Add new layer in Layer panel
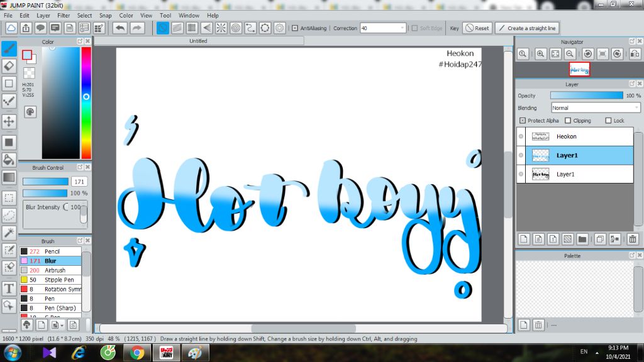The image size is (644, 362). (x=524, y=239)
